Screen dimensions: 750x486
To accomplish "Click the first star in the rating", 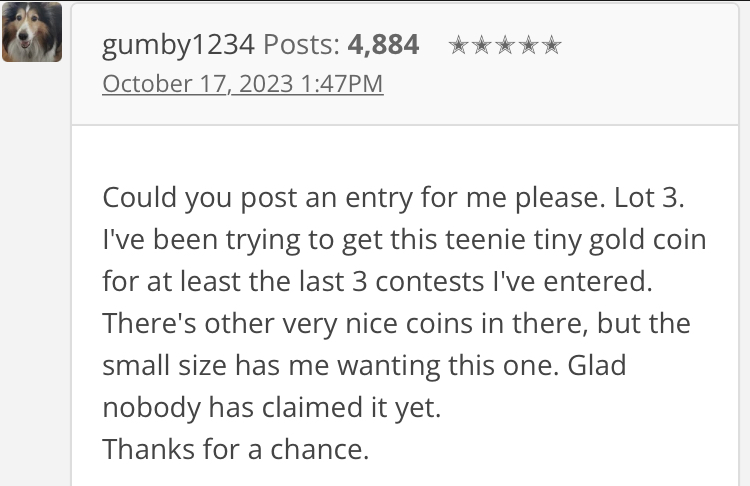I will (x=458, y=45).
